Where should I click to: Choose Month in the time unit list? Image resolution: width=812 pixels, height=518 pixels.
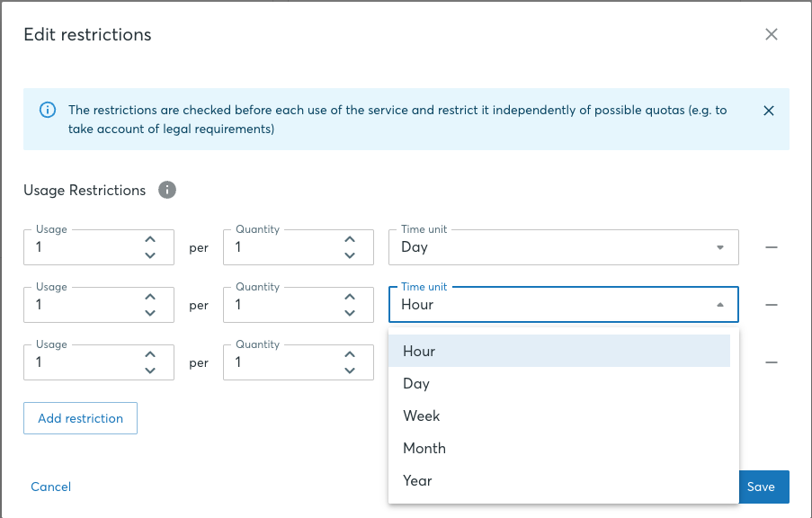point(559,448)
